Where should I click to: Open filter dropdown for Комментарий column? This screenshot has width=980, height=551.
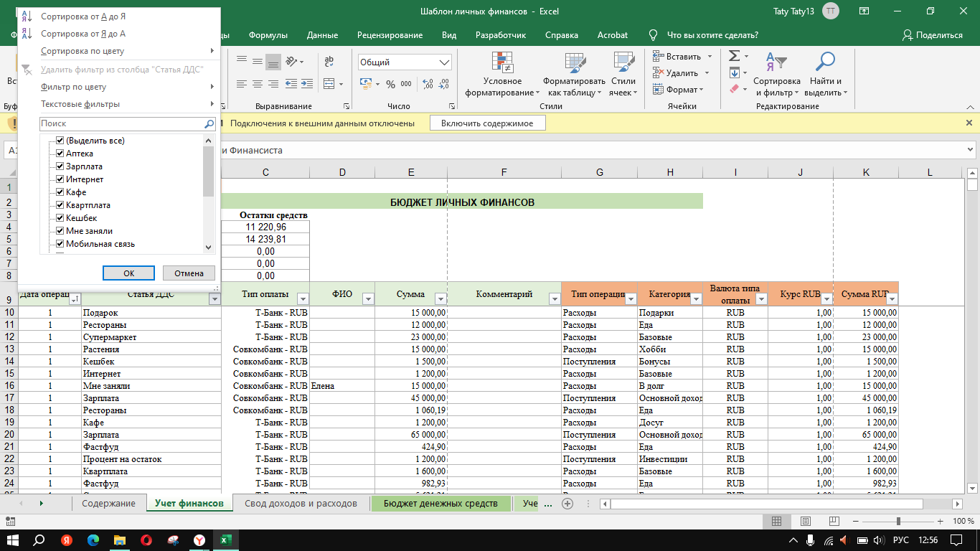point(555,299)
